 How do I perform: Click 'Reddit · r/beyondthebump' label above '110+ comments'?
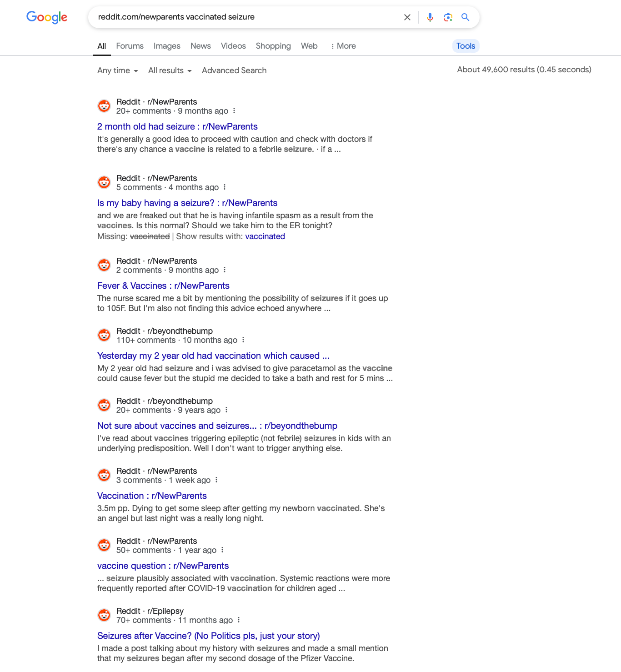(165, 331)
